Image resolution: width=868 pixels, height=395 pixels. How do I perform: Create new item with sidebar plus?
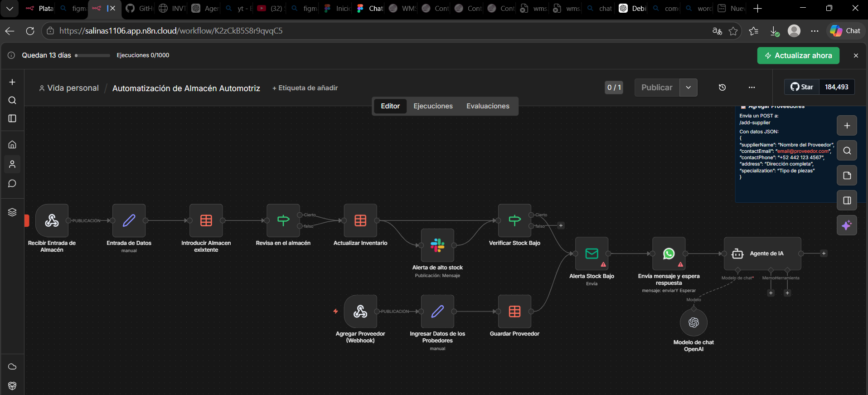click(x=12, y=82)
